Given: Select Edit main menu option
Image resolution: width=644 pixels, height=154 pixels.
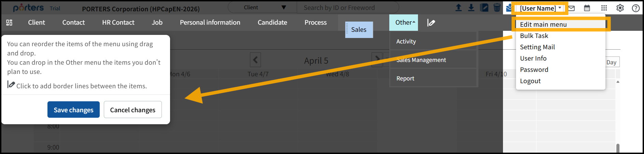Looking at the screenshot, I should click(543, 24).
